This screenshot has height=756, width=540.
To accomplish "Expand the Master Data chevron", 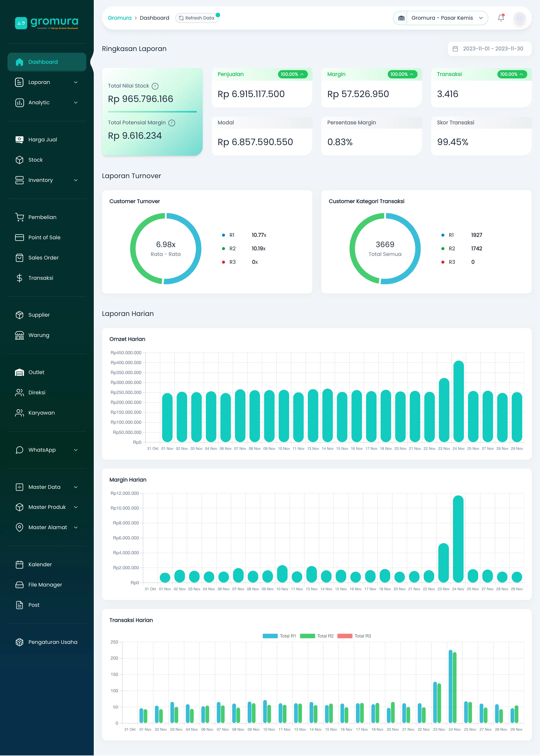I will point(76,487).
